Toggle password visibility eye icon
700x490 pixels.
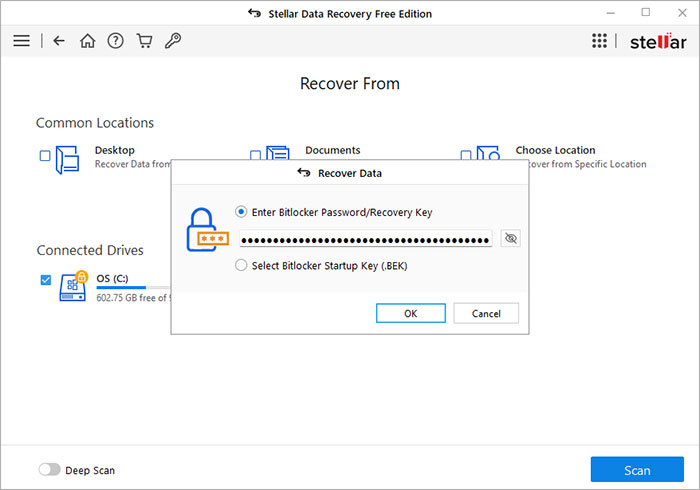511,238
